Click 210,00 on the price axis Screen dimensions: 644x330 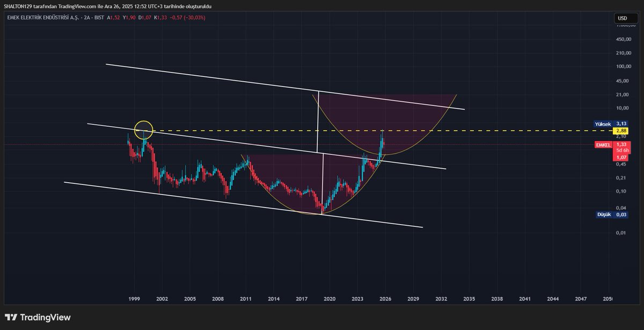(x=624, y=53)
